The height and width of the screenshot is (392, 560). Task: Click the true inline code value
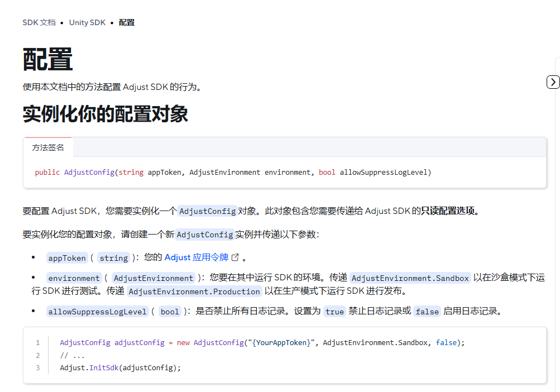point(334,312)
